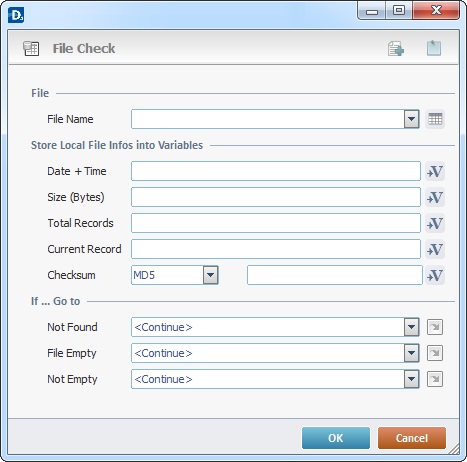Insert variable for the Total Records field
Viewport: 467px width, 462px height.
coord(435,223)
